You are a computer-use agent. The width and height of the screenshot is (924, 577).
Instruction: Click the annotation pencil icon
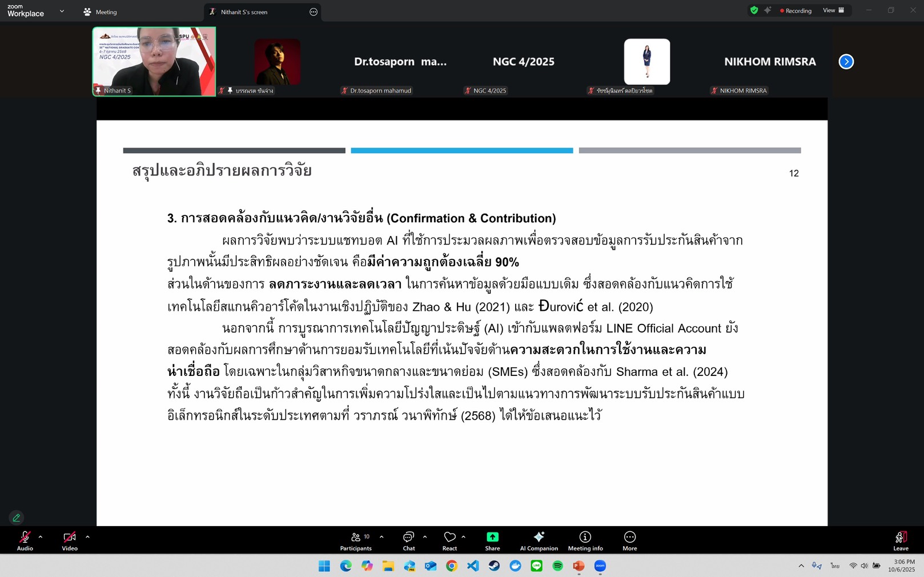[x=17, y=518]
